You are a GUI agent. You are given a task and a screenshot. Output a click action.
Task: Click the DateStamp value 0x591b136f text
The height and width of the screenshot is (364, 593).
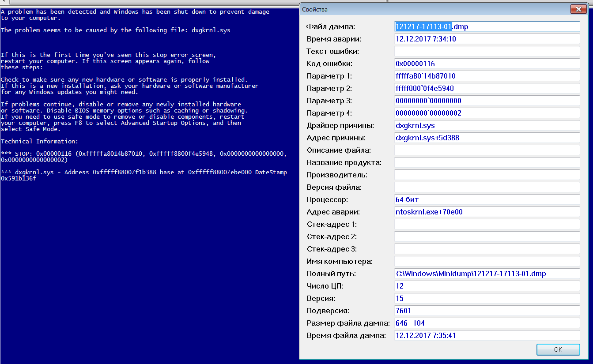click(19, 178)
